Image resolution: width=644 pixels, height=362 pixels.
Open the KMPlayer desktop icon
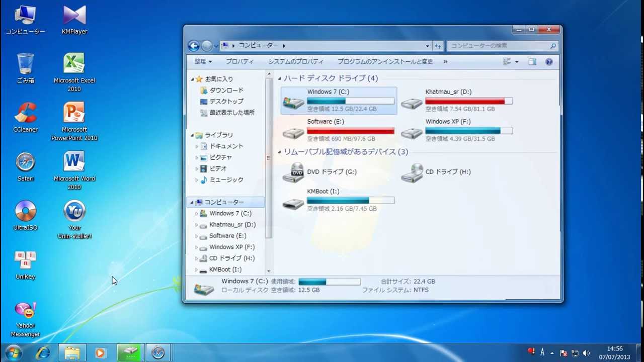74,20
